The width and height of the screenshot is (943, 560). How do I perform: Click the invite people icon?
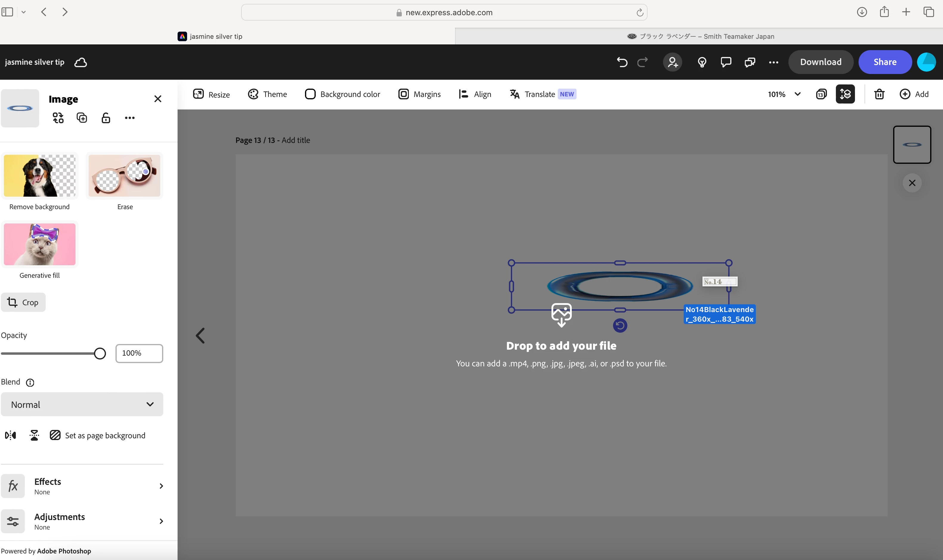coord(672,62)
